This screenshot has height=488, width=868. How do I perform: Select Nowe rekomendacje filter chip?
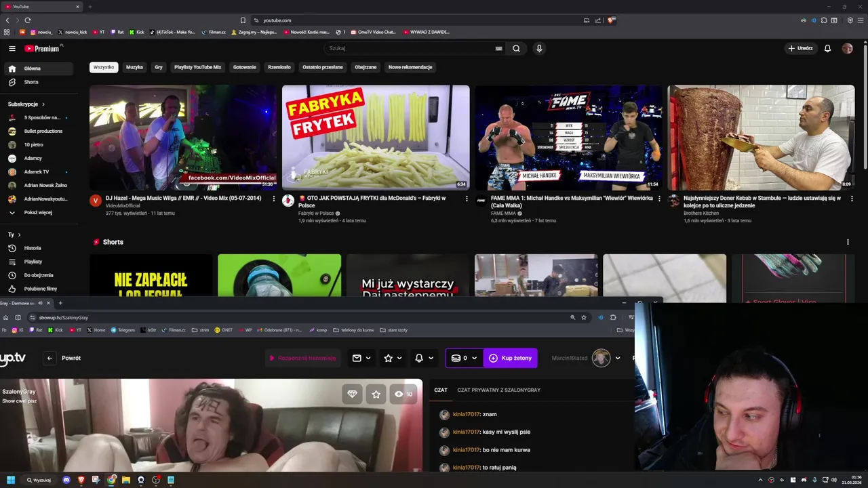coord(410,67)
